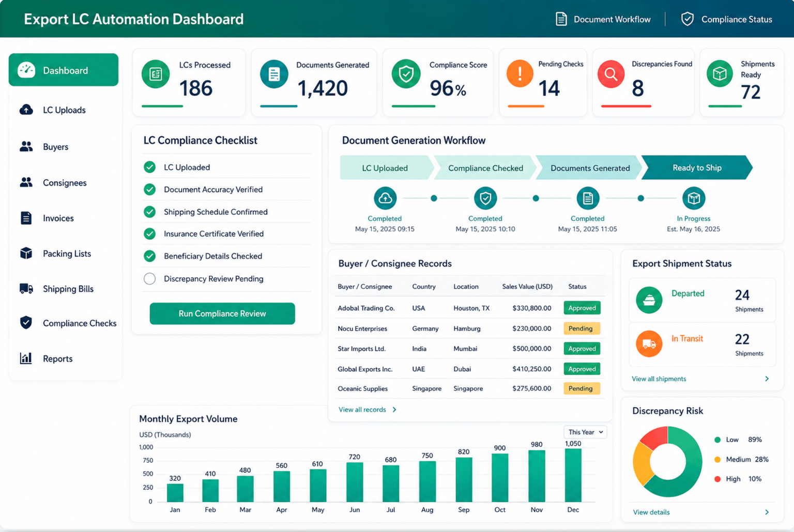Viewport: 794px width, 532px height.
Task: Click the Run Compliance Review button
Action: (x=222, y=314)
